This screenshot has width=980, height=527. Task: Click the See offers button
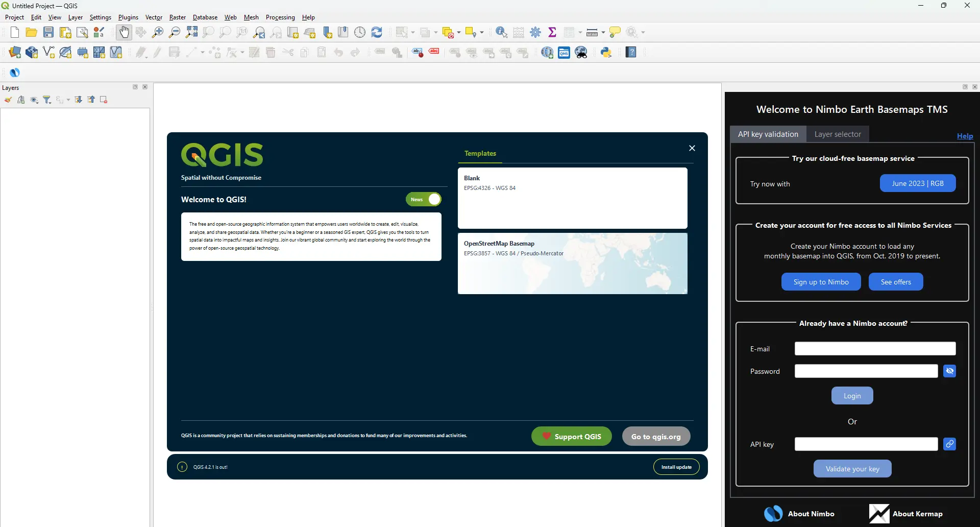896,282
